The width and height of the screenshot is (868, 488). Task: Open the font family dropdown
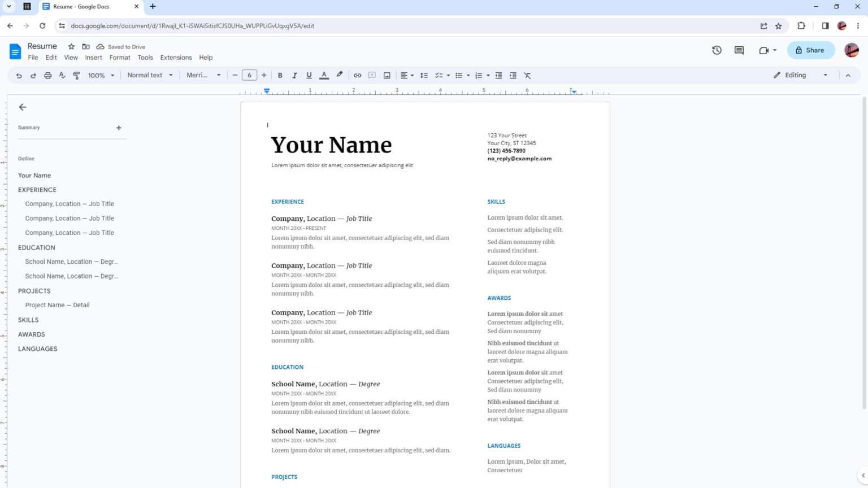point(202,75)
